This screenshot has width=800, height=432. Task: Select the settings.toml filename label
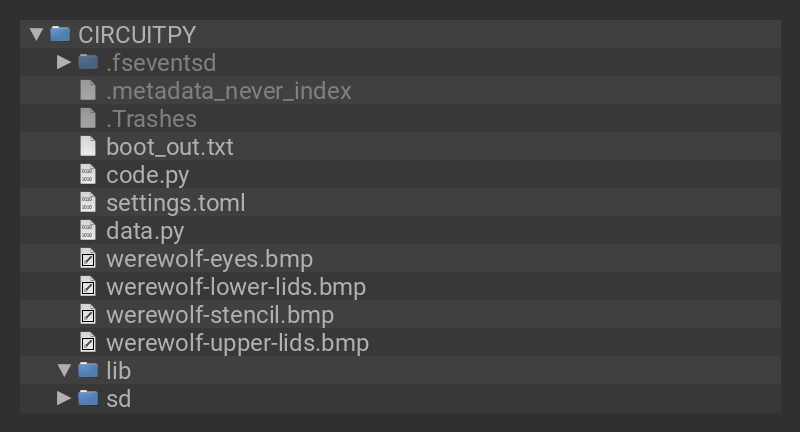tap(176, 203)
